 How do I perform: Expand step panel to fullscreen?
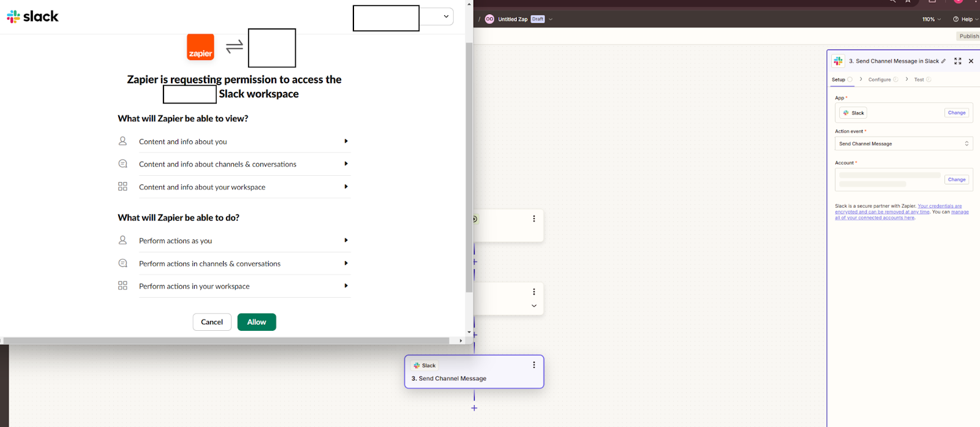[958, 61]
